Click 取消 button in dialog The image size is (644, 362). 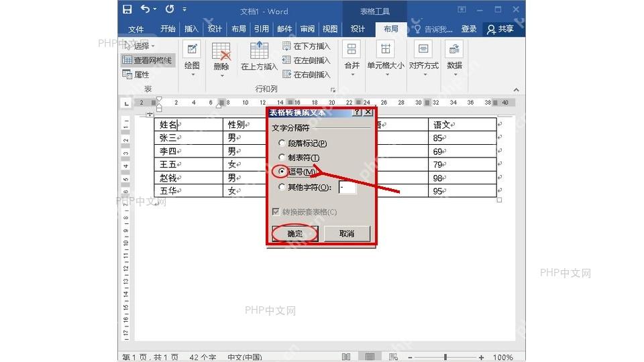coord(347,233)
